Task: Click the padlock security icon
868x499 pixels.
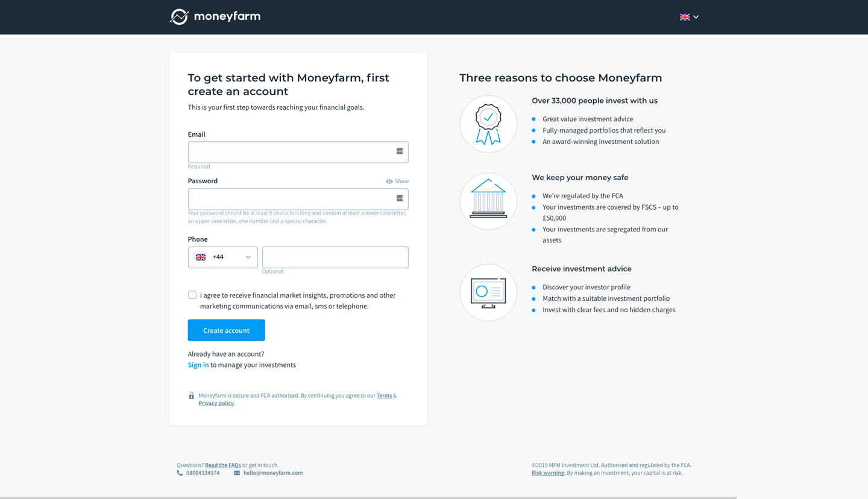Action: point(191,396)
